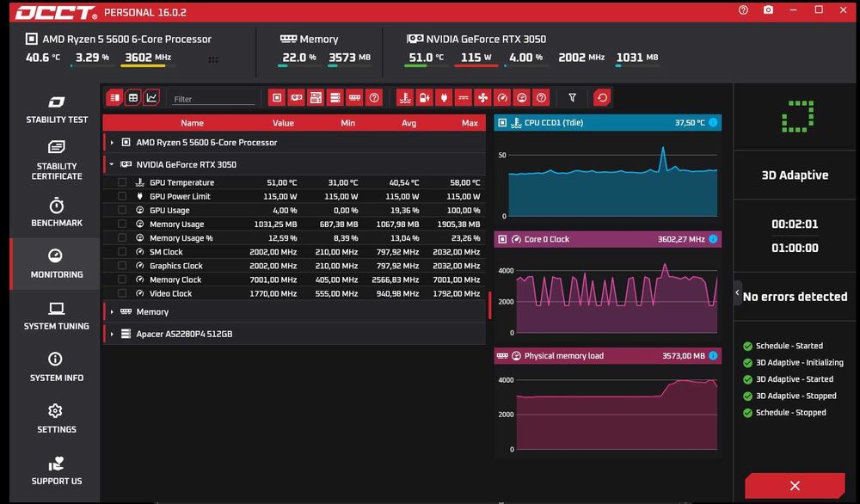Click the grid dots icon beside CPU clock
This screenshot has height=504, width=860.
[x=213, y=60]
